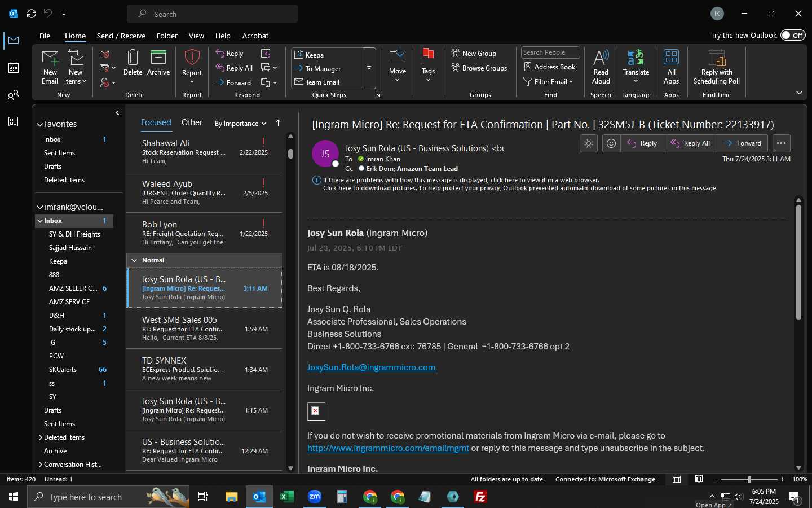This screenshot has width=812, height=508.
Task: Open FileZilla from the Windows taskbar
Action: 480,497
